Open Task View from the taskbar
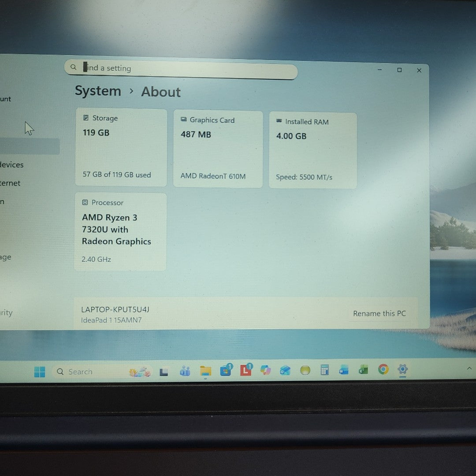This screenshot has height=476, width=476. coord(164,372)
